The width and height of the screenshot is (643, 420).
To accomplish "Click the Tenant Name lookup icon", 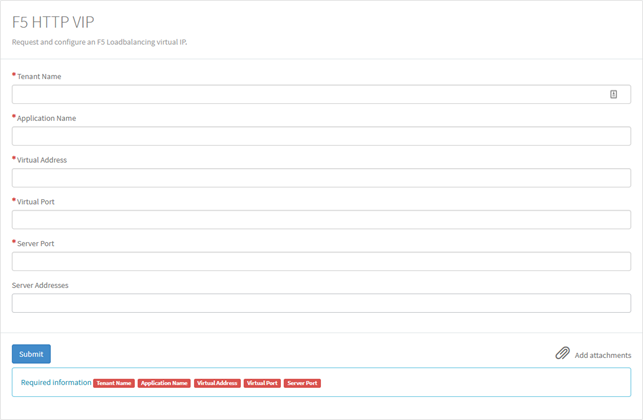I will (x=613, y=94).
